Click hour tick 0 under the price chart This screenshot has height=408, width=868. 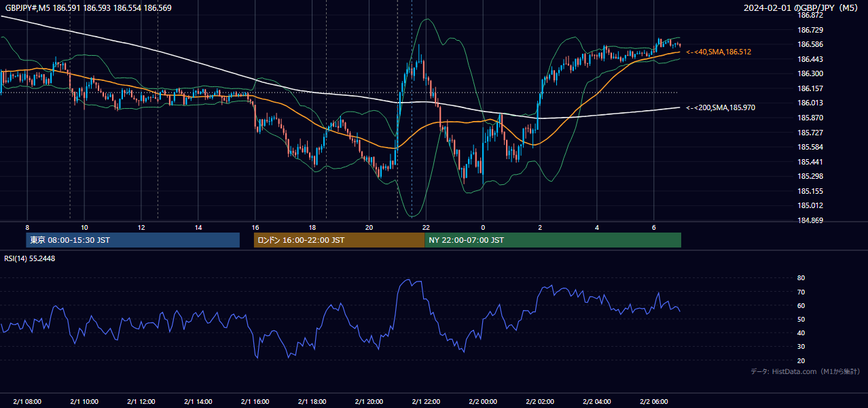pyautogui.click(x=483, y=227)
